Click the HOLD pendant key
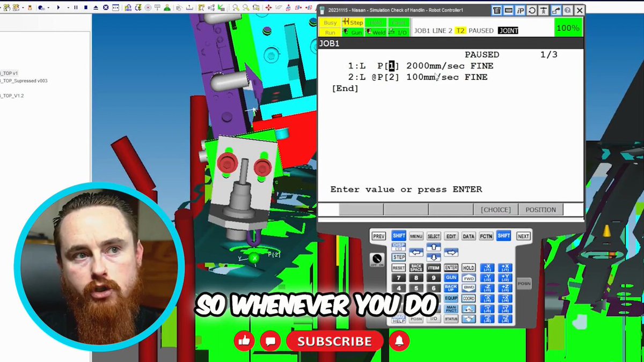The height and width of the screenshot is (362, 644). tap(469, 268)
